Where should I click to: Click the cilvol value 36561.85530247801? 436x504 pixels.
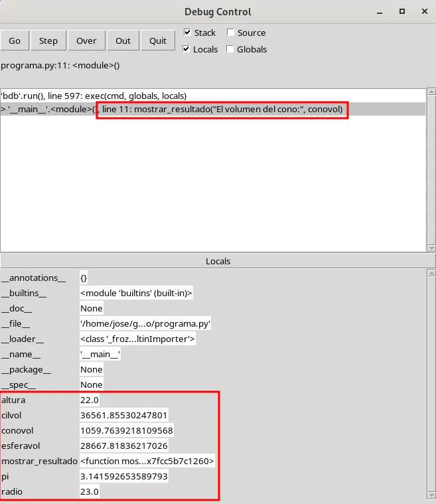tap(123, 415)
